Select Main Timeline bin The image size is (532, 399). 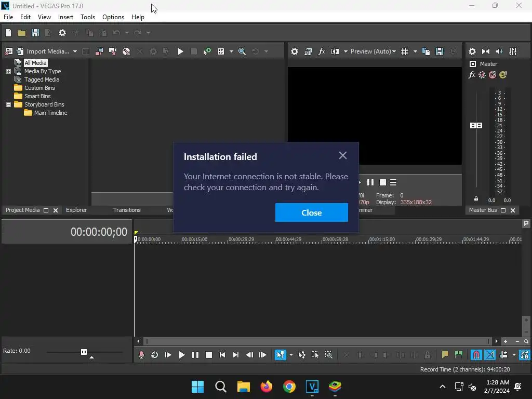tap(50, 113)
